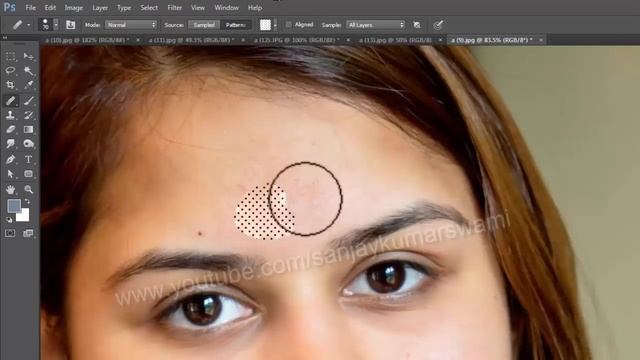Open the Filter menu
Screen dimensions: 640x360
click(174, 8)
